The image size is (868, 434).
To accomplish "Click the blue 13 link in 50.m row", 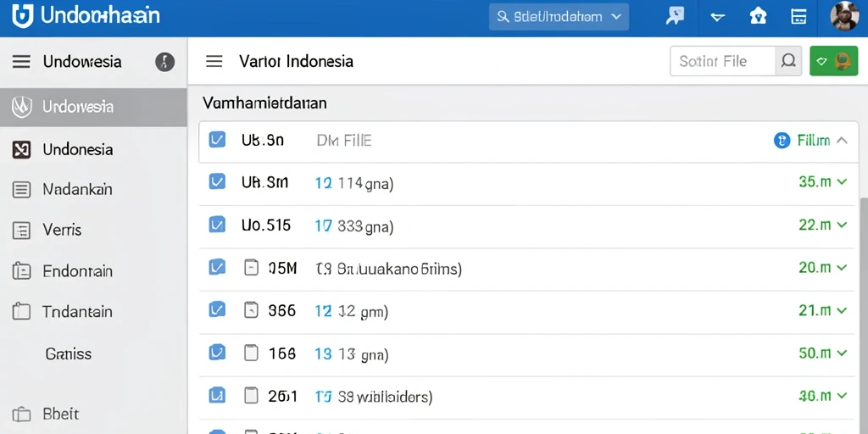I will (323, 354).
